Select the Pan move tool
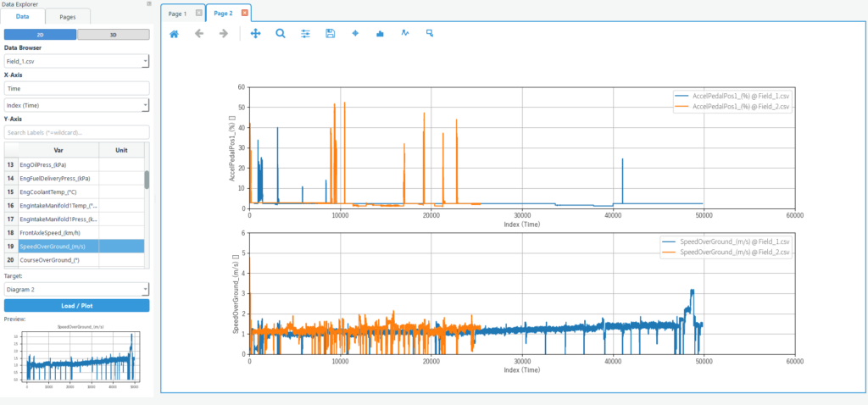 (256, 34)
